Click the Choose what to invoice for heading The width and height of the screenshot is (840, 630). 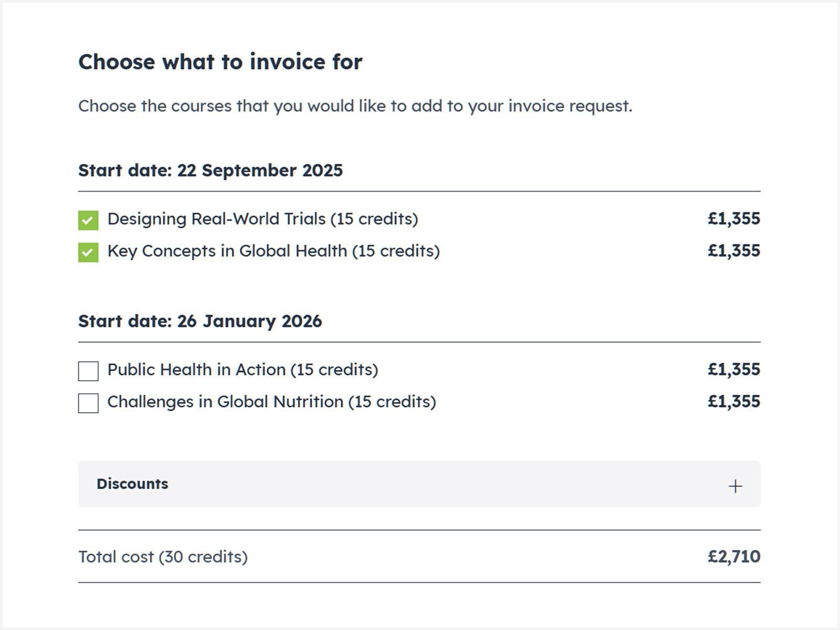(x=220, y=61)
